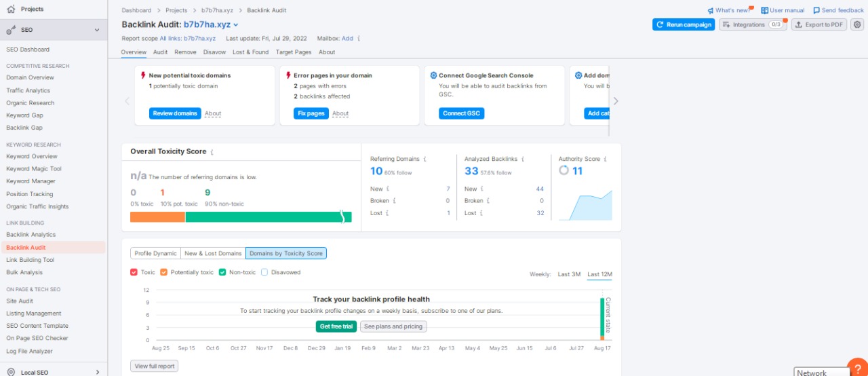
Task: Click the Authority Score donut icon
Action: pos(564,170)
